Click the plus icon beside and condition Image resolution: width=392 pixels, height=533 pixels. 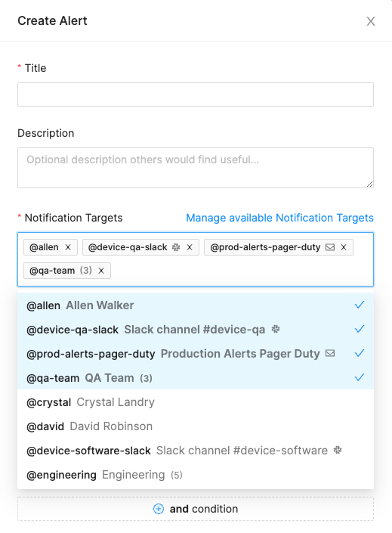[159, 509]
